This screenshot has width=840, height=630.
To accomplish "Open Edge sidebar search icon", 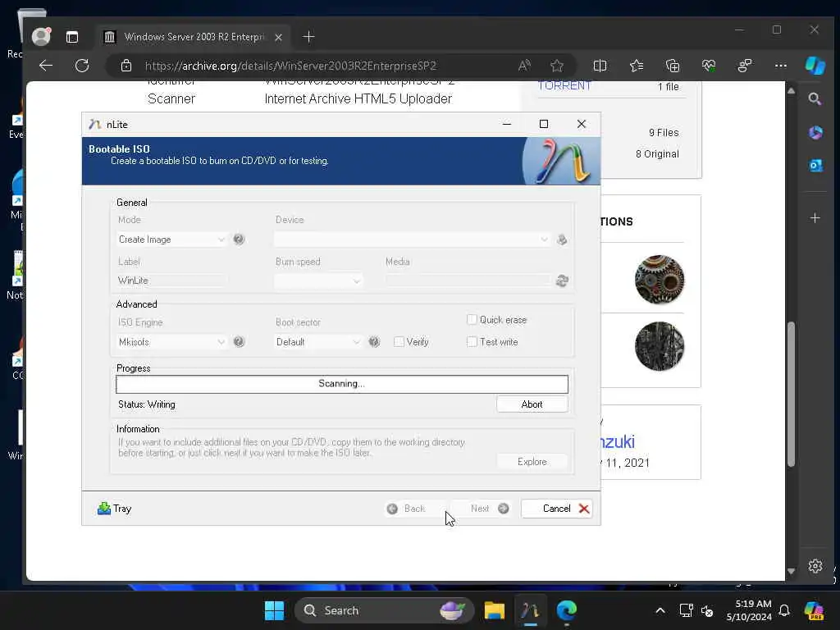I will [x=815, y=99].
